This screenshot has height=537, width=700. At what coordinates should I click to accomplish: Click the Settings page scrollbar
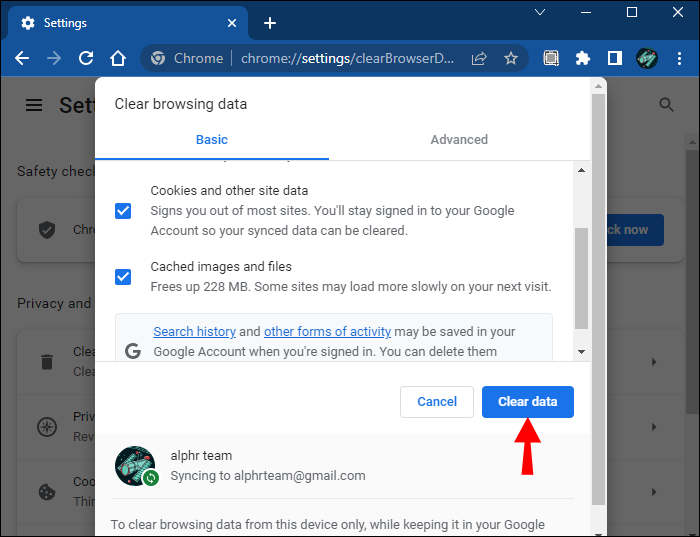[x=692, y=281]
